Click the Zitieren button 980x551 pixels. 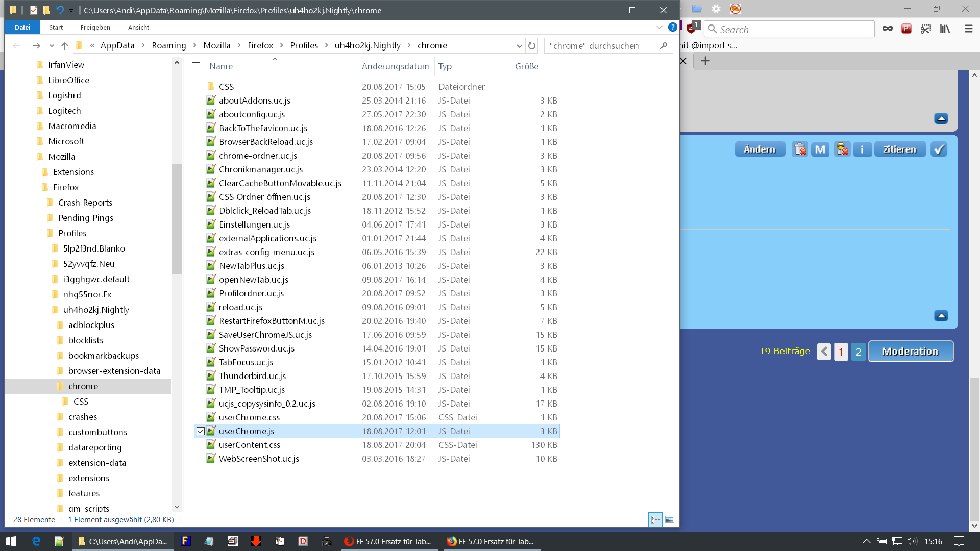coord(899,149)
